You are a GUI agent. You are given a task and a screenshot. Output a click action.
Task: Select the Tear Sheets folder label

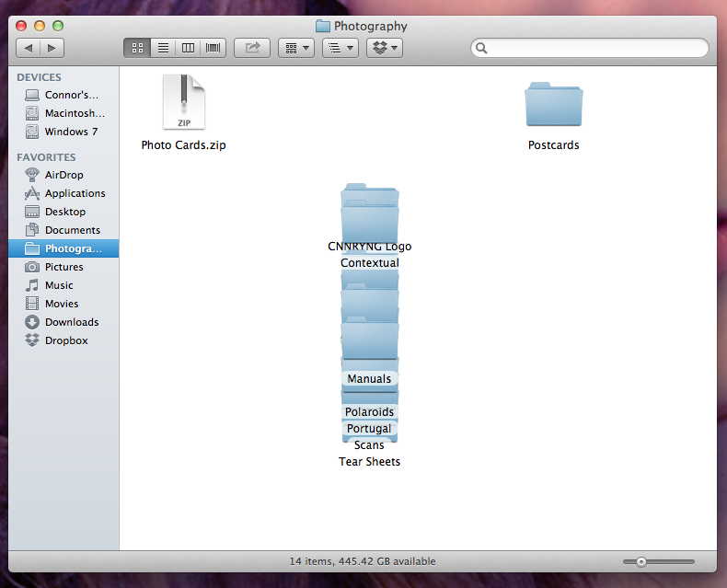coord(370,462)
